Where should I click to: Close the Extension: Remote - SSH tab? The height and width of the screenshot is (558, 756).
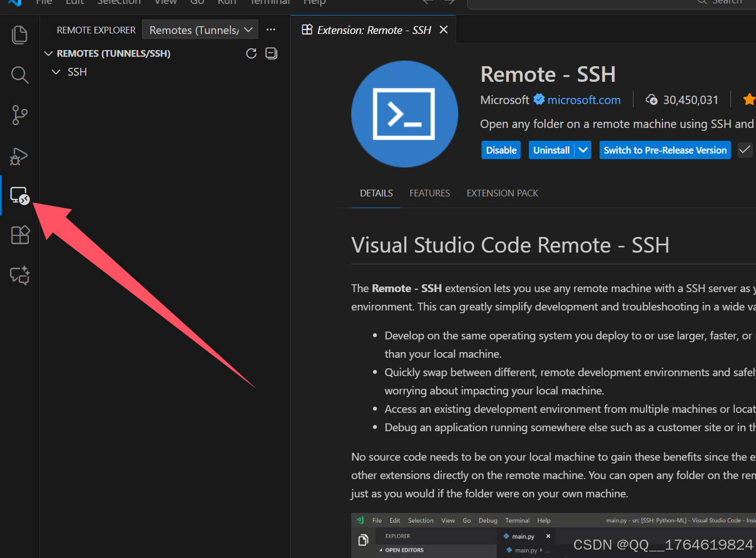(444, 29)
